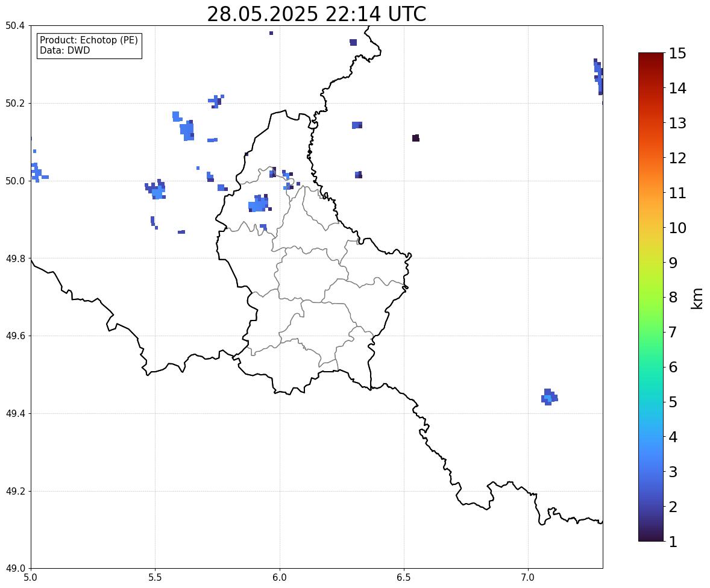Screen dimensions: 710x588
Task: Click the dark purple bottom of colorbar
Action: coord(651,536)
